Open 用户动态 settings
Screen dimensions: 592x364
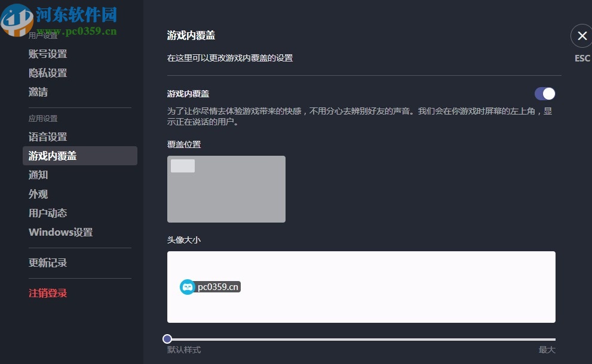pyautogui.click(x=48, y=213)
